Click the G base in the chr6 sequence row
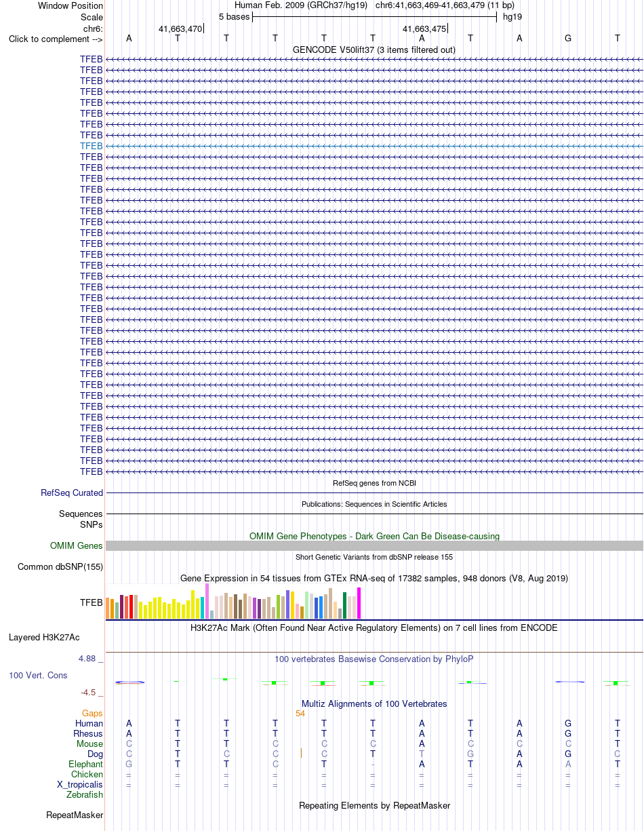This screenshot has height=831, width=644. (568, 39)
